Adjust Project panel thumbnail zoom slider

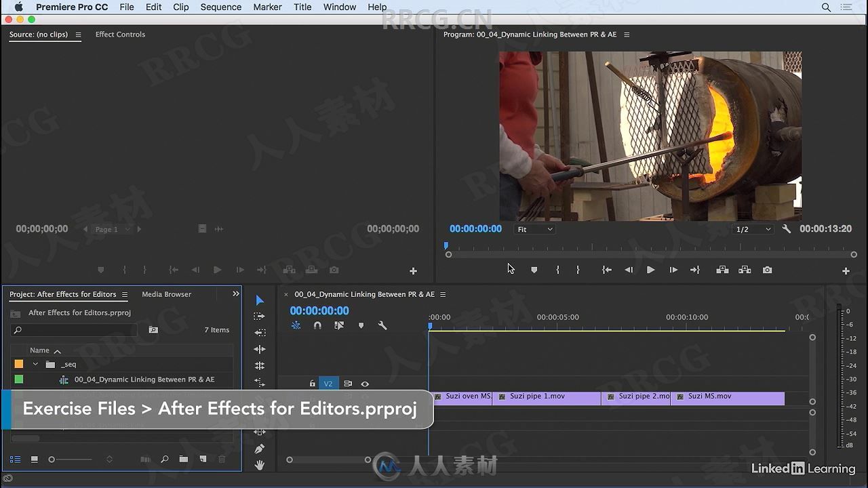tap(52, 460)
